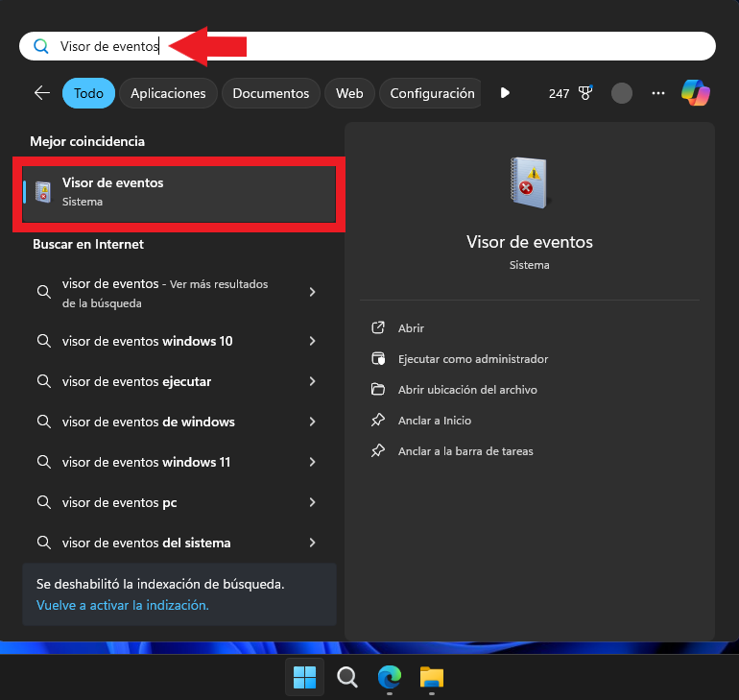Launch Microsoft Edge from taskbar

coord(390,677)
